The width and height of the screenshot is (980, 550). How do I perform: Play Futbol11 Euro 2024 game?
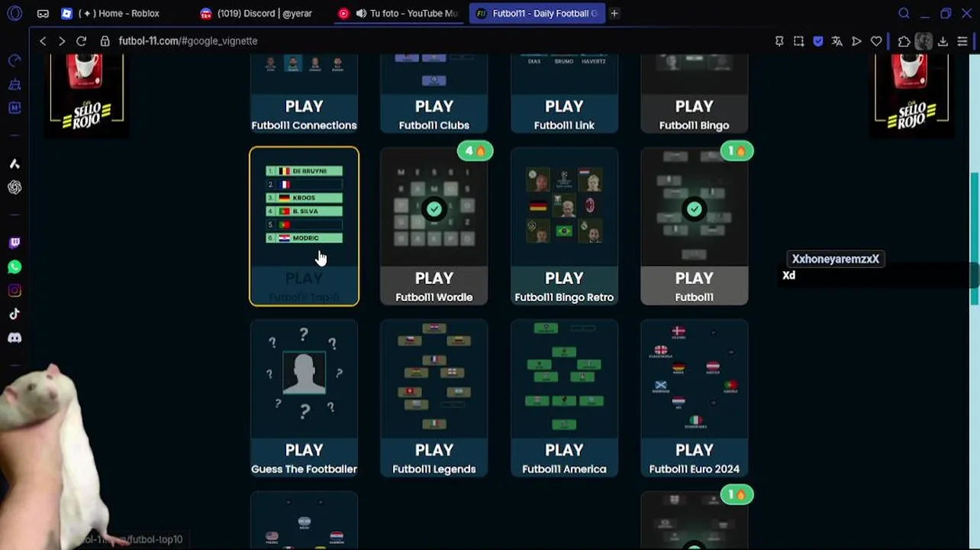[694, 398]
